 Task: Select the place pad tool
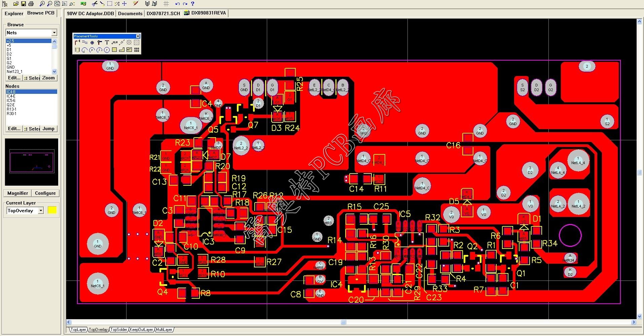tap(92, 42)
